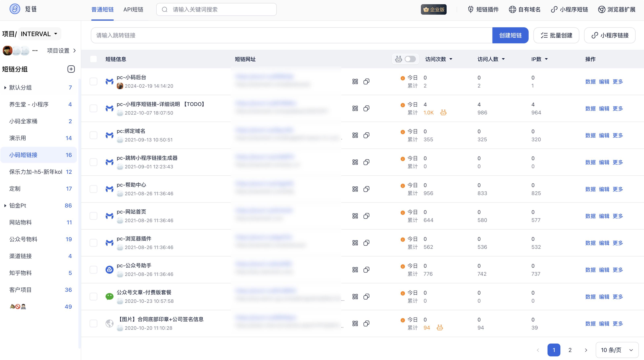Open the 10 条/页 page size dropdown
The width and height of the screenshot is (644, 360).
click(x=617, y=350)
